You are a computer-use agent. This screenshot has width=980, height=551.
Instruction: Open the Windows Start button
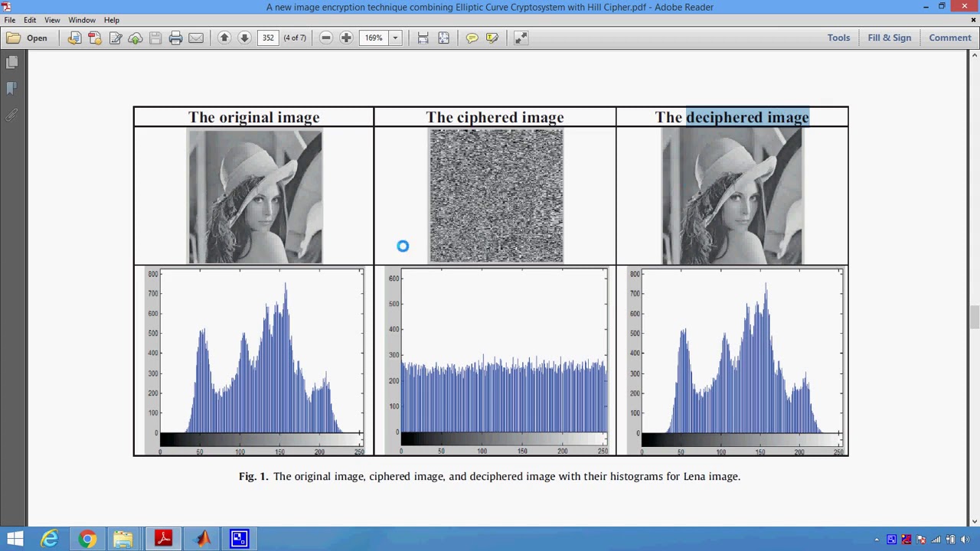point(15,540)
